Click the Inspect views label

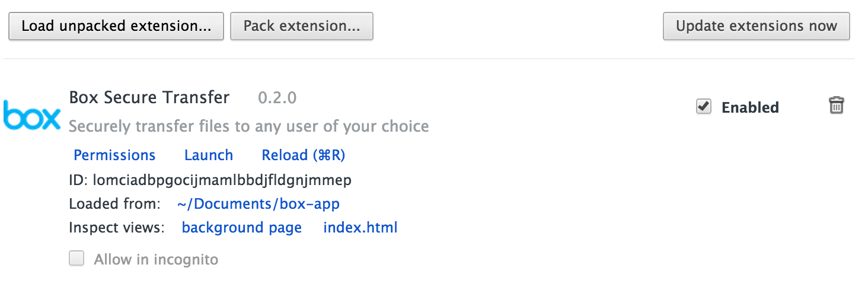[x=116, y=228]
